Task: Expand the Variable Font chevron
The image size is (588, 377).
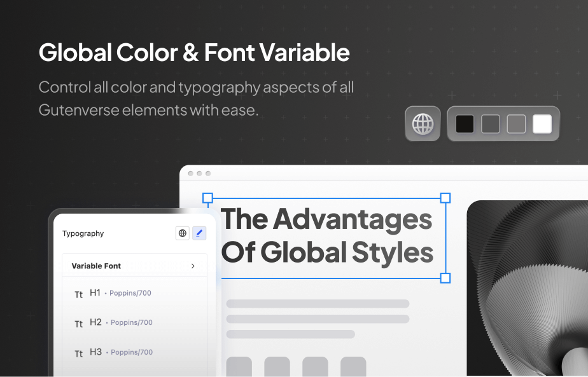Action: pos(193,266)
